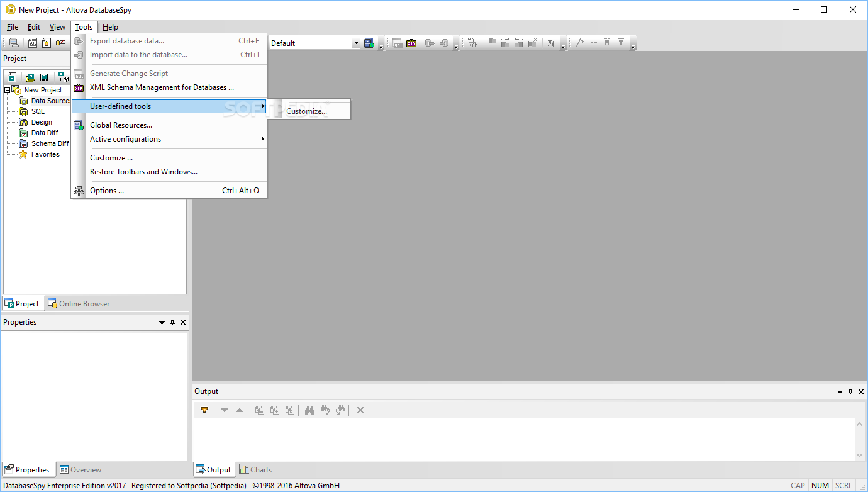Open Properties pane window position arrow
This screenshot has width=868, height=492.
162,323
